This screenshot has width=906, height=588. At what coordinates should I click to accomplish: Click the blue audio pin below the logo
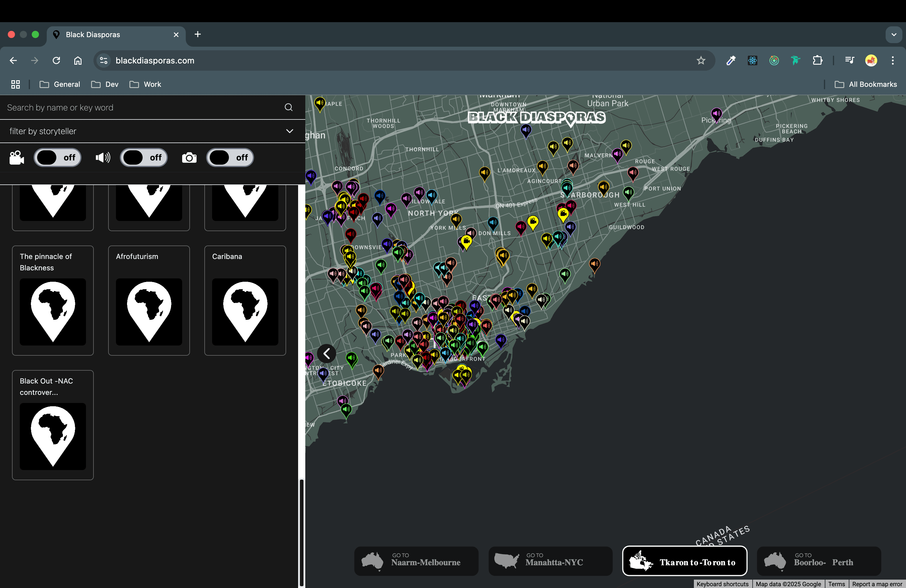[526, 131]
